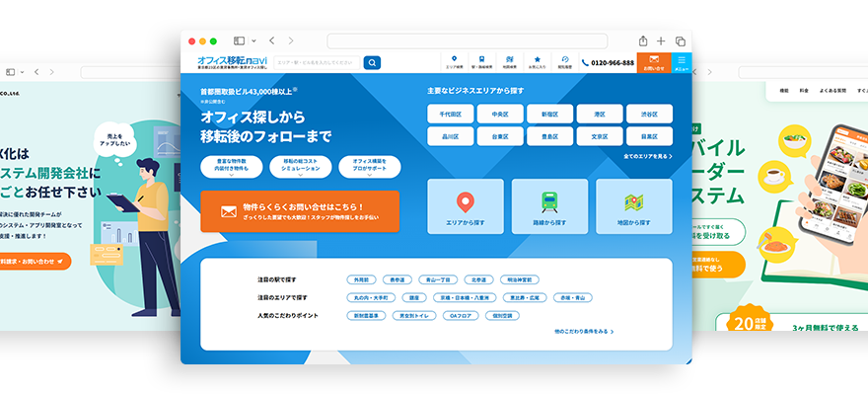Screen dimensions: 868x395
Task: Show Safari tab overview icon
Action: tap(680, 40)
